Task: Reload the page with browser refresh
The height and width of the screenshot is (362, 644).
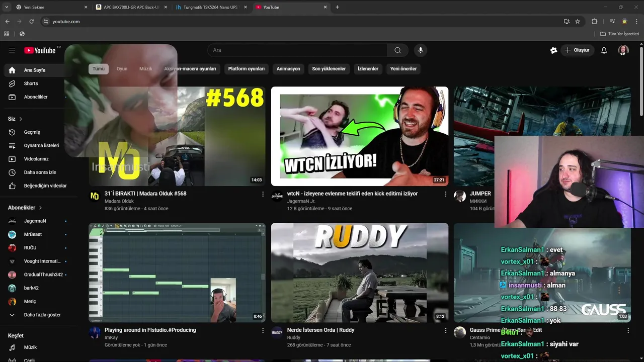Action: point(31,22)
